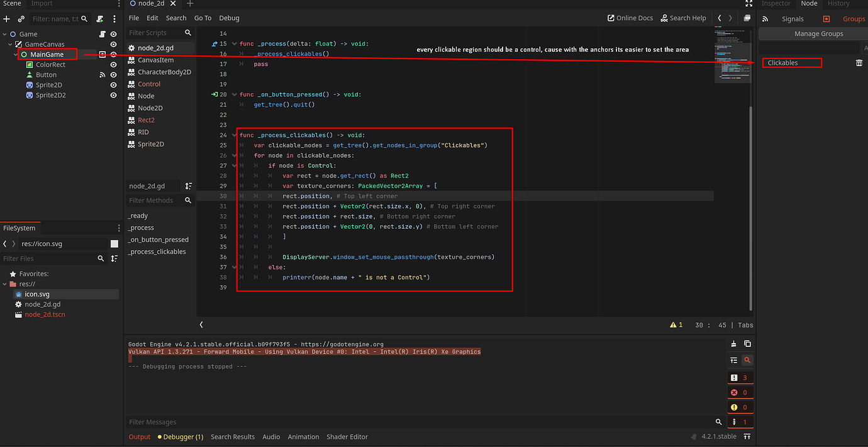Copy the Output log using the copy icon
The image size is (868, 447).
747,344
